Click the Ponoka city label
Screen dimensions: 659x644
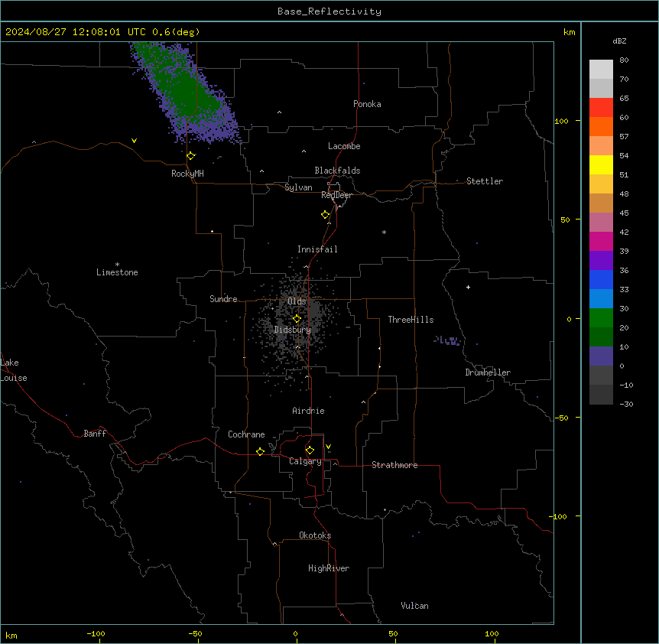(367, 104)
